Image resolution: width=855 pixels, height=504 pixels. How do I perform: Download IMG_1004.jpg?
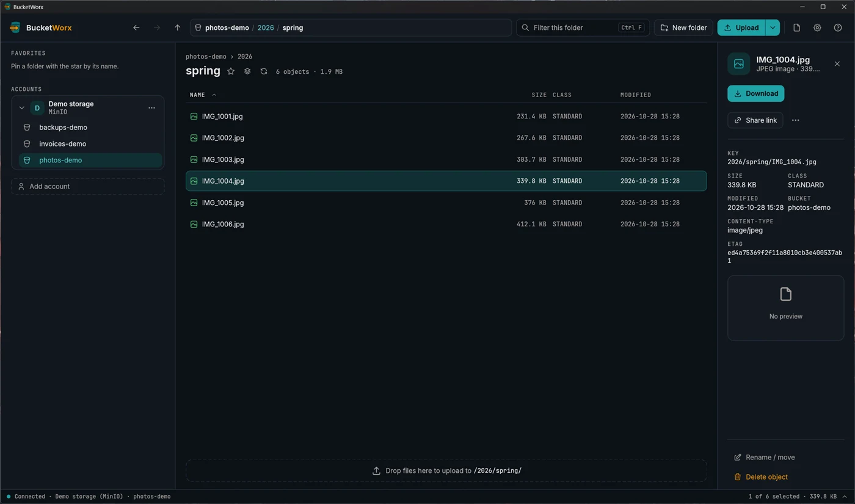(x=755, y=93)
